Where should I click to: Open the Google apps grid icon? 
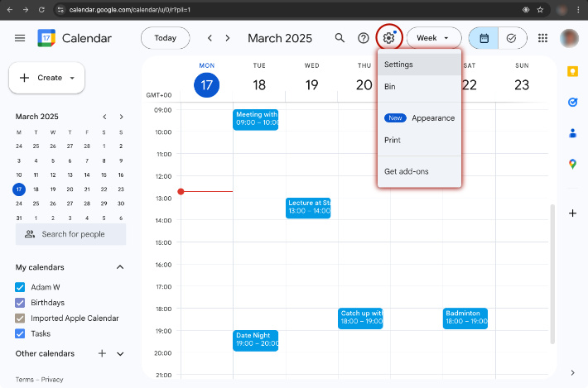click(542, 38)
